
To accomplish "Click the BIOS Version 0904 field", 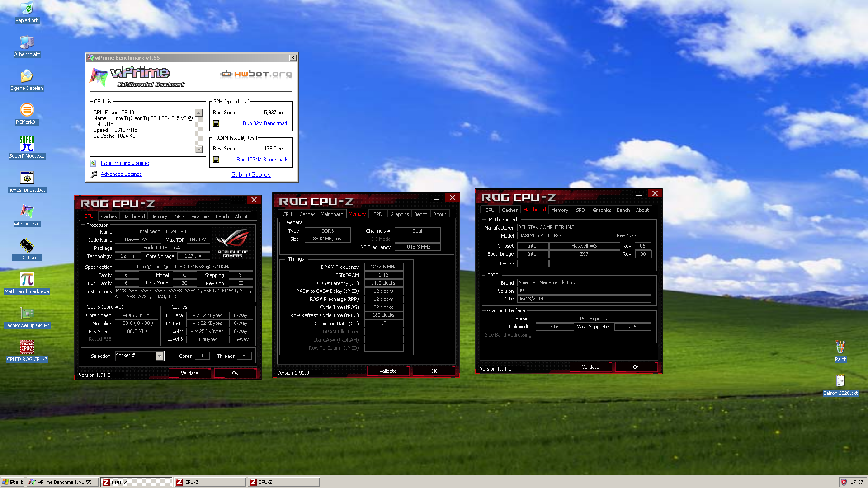I will pos(584,291).
